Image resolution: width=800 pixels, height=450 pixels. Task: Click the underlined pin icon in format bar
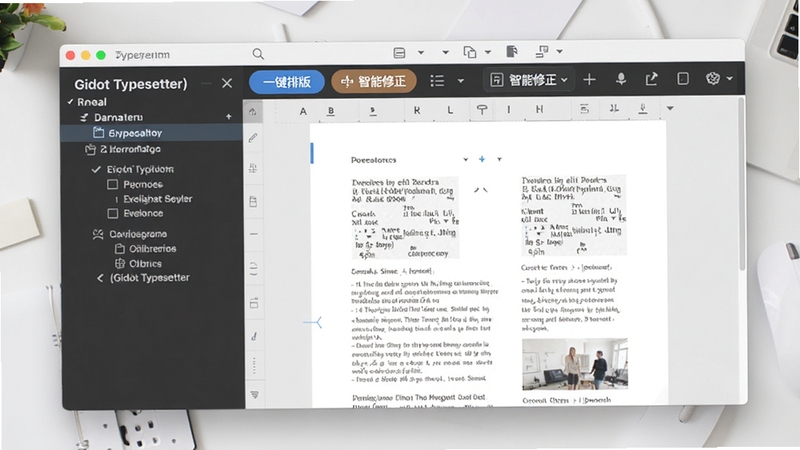click(643, 108)
